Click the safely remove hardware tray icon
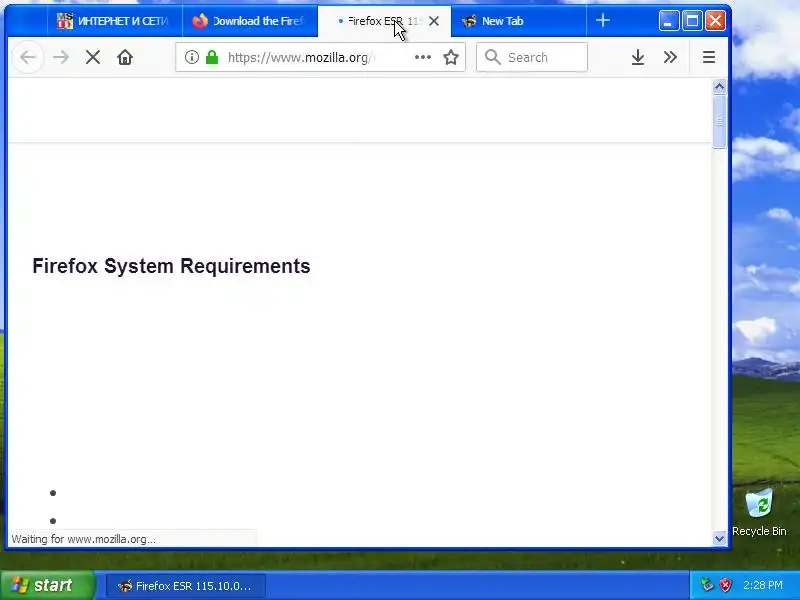 [707, 585]
